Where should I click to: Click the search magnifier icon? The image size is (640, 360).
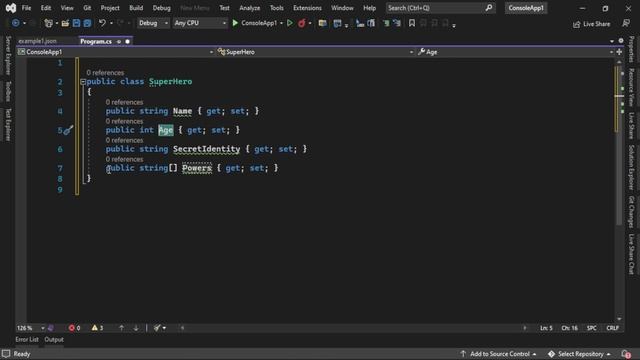point(489,8)
